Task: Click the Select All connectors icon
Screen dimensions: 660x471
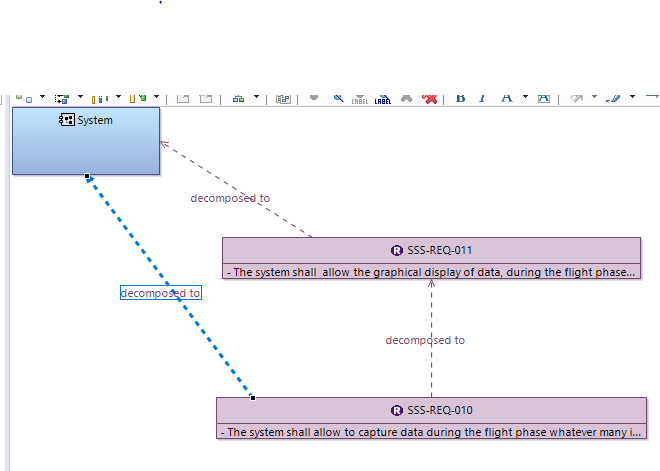Action: click(62, 99)
